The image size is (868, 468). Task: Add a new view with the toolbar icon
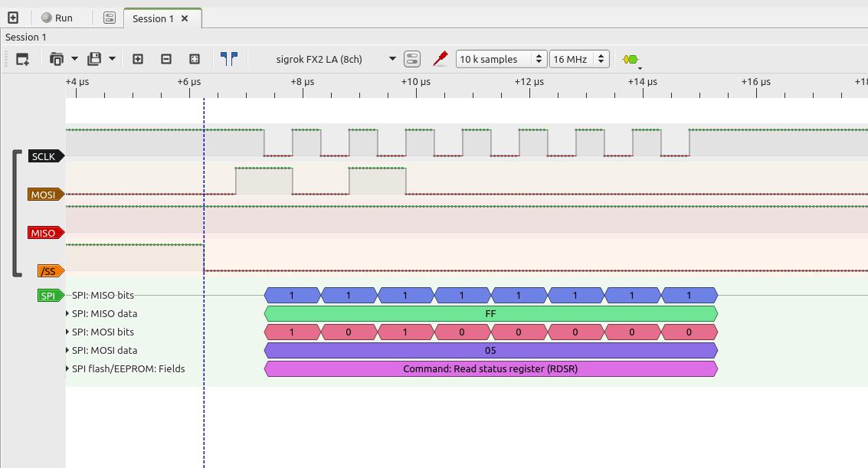(22, 59)
